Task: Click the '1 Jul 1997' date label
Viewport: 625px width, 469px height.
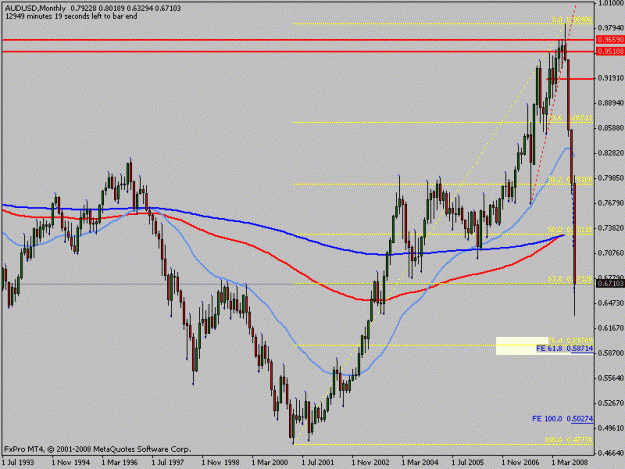Action: tap(168, 463)
